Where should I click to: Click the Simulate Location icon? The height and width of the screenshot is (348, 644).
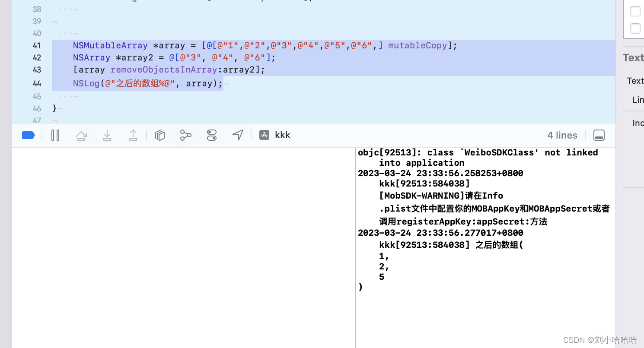238,135
